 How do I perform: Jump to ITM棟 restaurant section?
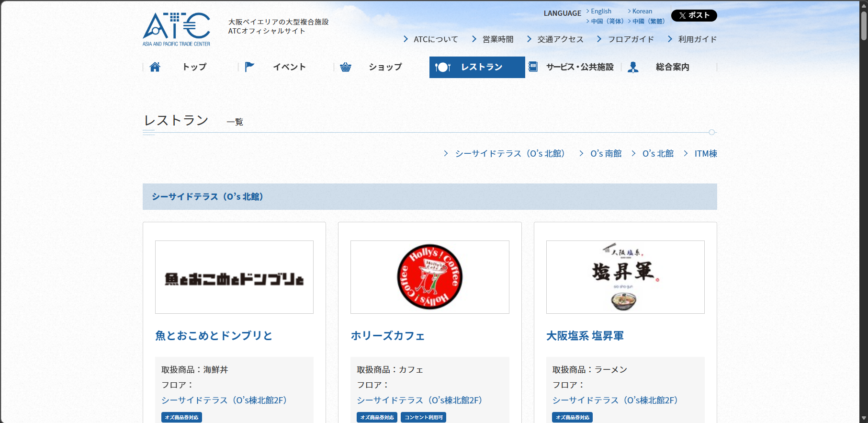click(x=705, y=153)
